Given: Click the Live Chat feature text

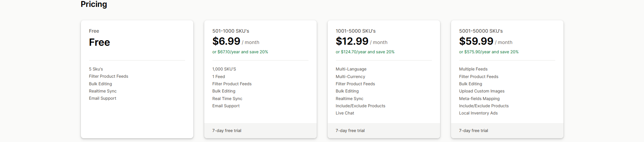Looking at the screenshot, I should click(345, 113).
